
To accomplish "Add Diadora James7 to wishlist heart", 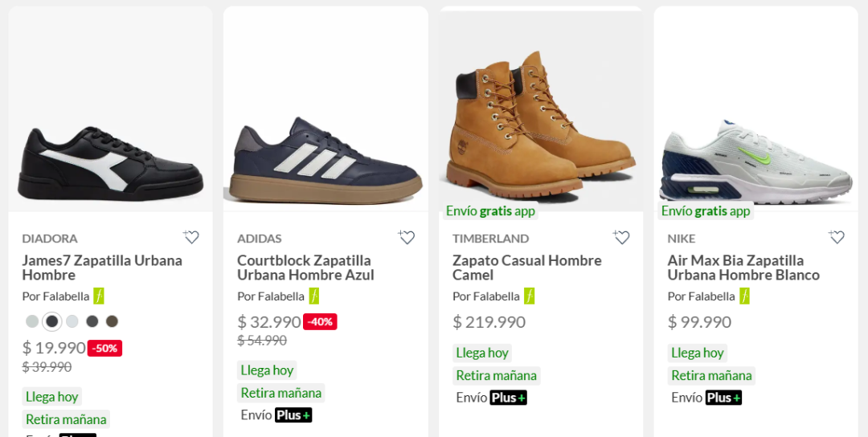I will pos(191,237).
